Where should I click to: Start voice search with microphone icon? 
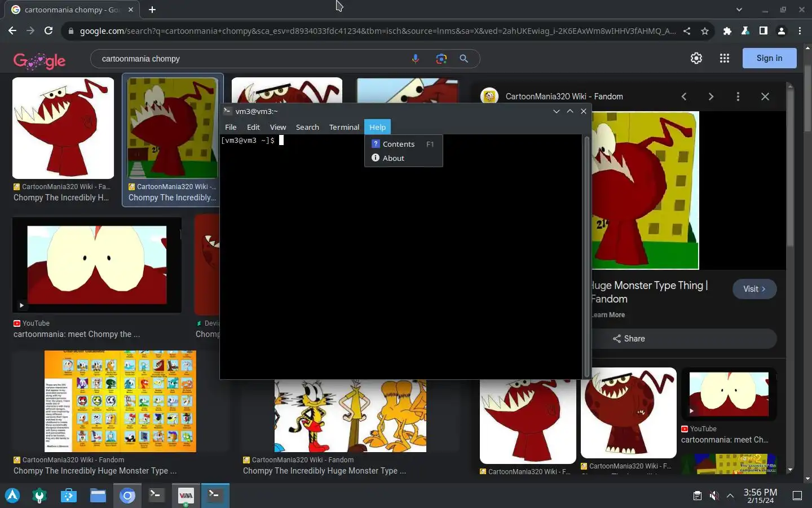coord(416,59)
